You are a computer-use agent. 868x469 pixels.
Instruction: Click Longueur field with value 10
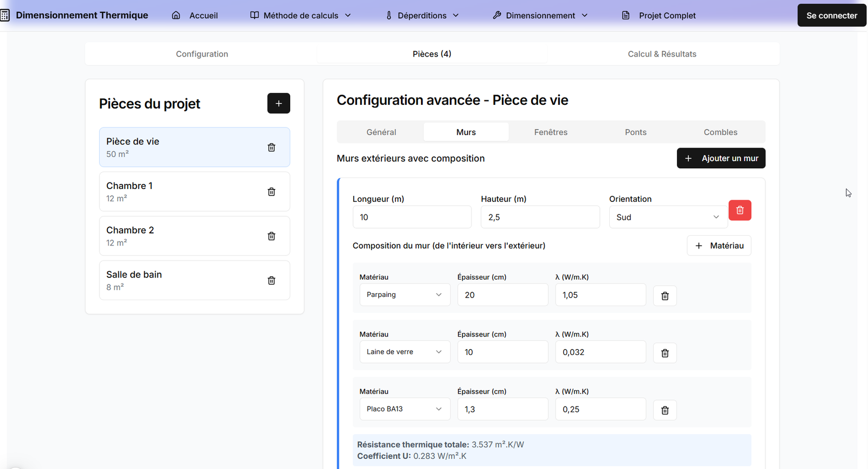[412, 217]
